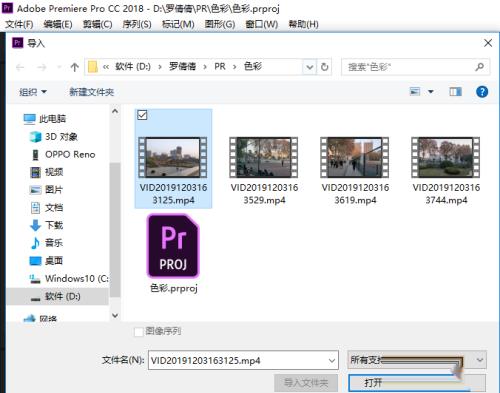Open the 文件(F) menu

click(19, 24)
